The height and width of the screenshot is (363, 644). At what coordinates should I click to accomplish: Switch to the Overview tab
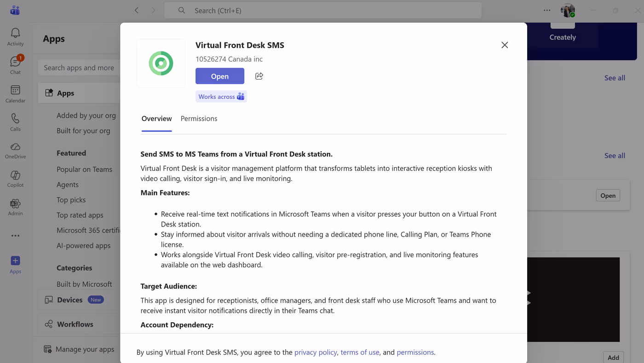click(156, 119)
